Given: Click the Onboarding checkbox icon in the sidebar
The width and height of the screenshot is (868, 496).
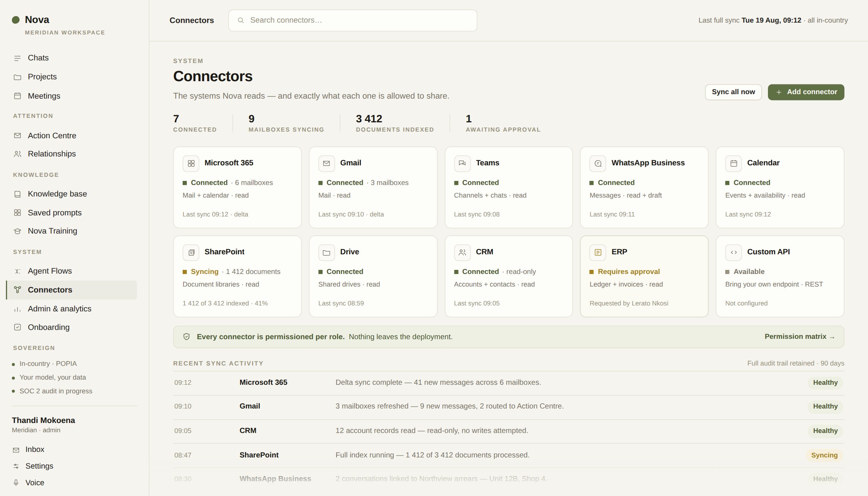Looking at the screenshot, I should click(x=17, y=327).
